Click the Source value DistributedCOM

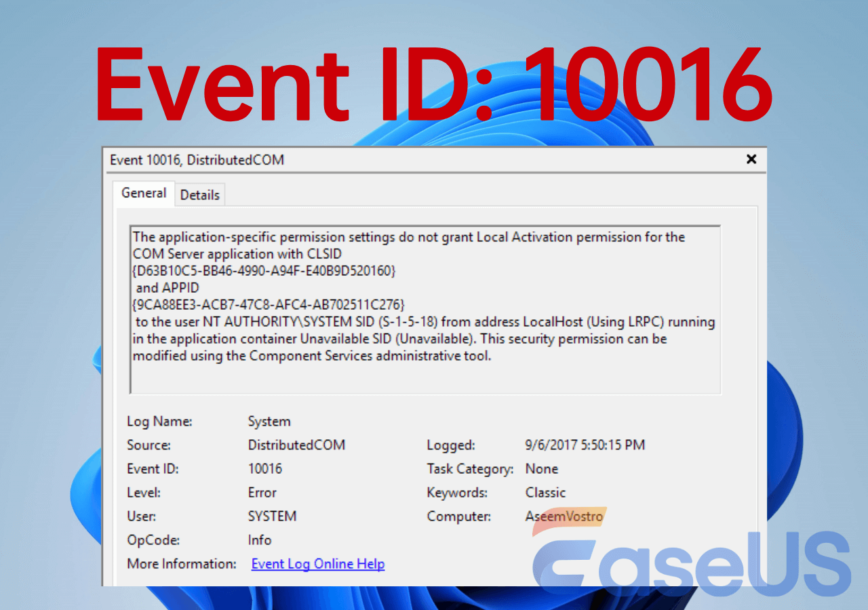coord(296,445)
